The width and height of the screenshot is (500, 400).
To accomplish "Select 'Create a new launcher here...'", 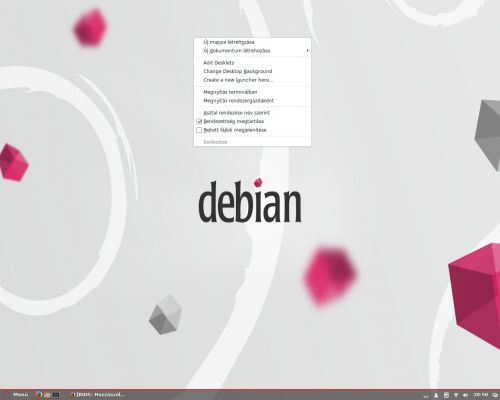I will pyautogui.click(x=252, y=80).
